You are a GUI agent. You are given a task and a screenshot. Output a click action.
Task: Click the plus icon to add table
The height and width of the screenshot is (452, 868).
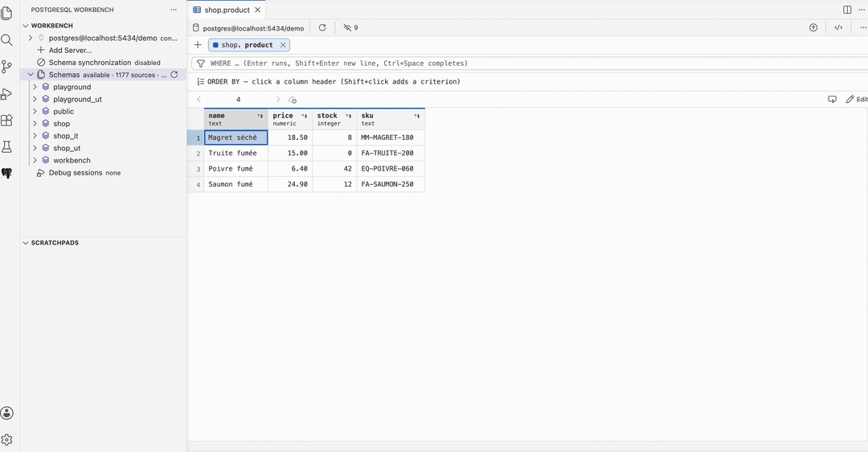click(x=198, y=45)
